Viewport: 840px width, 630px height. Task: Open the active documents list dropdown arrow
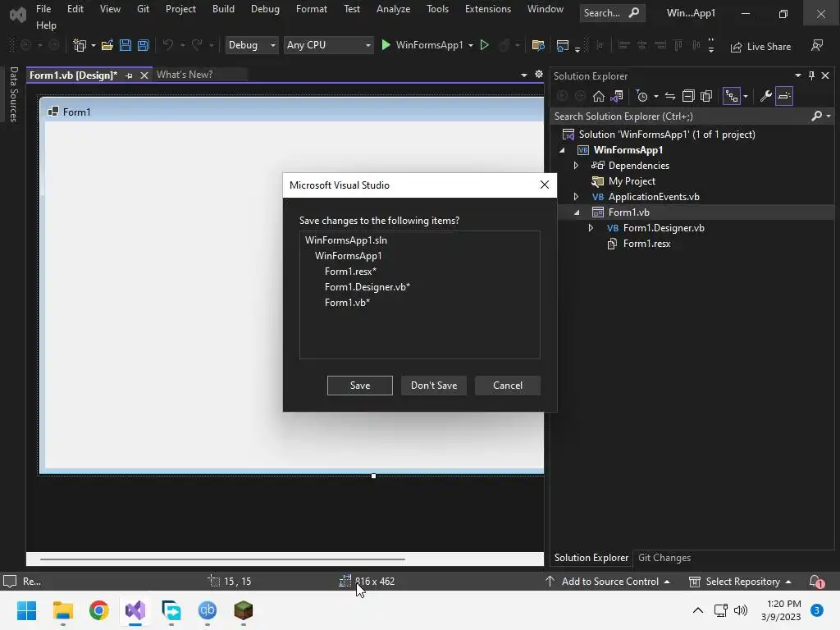coord(524,75)
